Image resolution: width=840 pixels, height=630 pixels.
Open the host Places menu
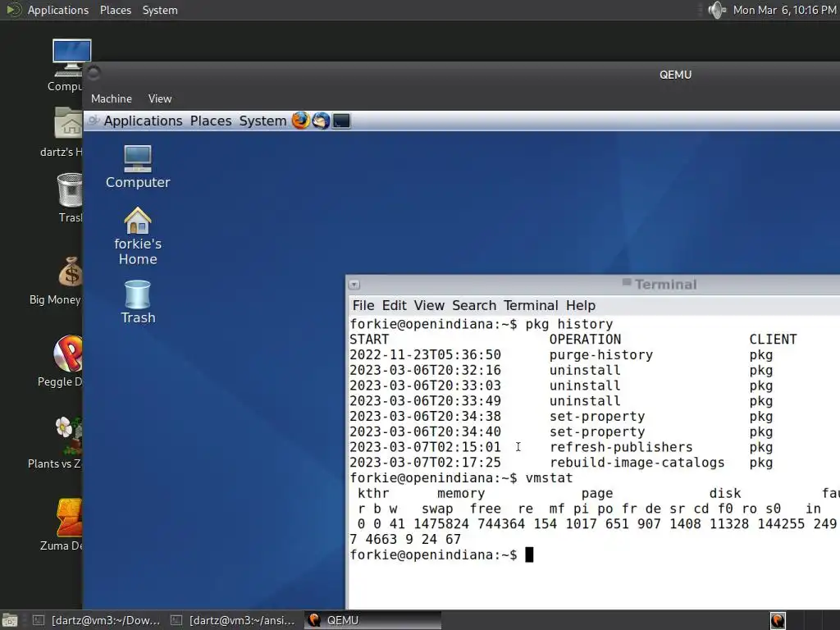click(115, 10)
